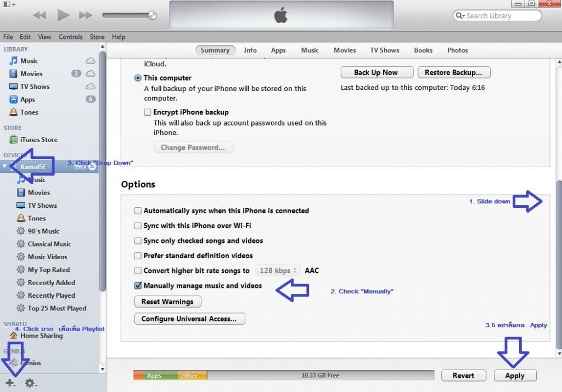Collapse the KamolSF device disclosure triangle

pyautogui.click(x=4, y=167)
